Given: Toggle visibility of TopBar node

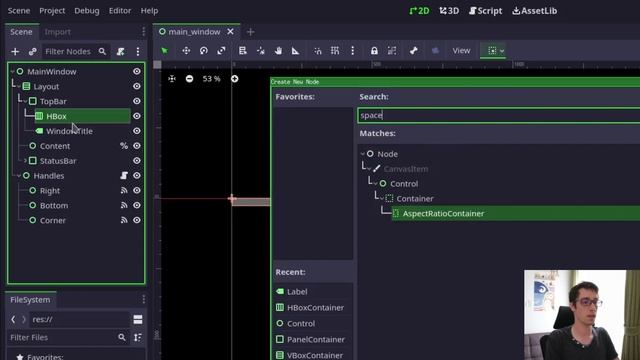Looking at the screenshot, I should (137, 101).
